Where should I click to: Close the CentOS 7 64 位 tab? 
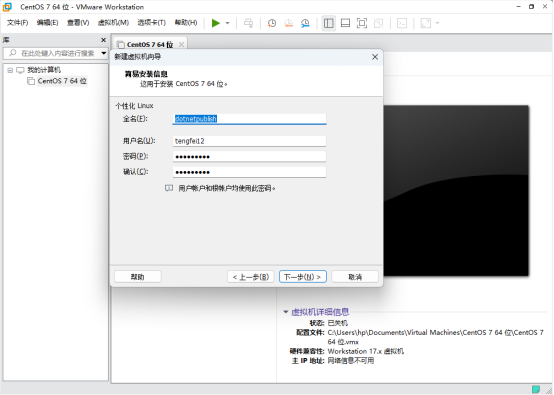181,45
